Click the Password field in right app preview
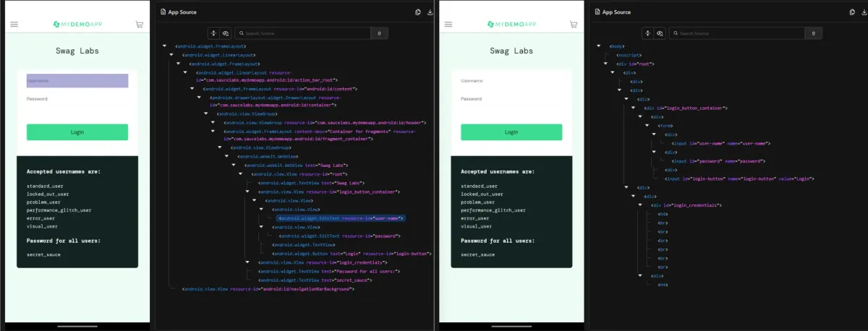868x331 pixels. coord(511,98)
